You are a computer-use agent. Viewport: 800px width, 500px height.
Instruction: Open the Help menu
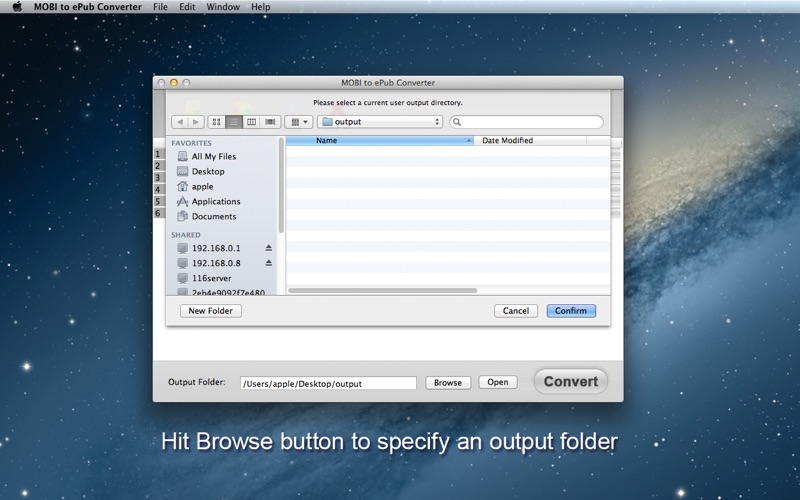coord(261,7)
